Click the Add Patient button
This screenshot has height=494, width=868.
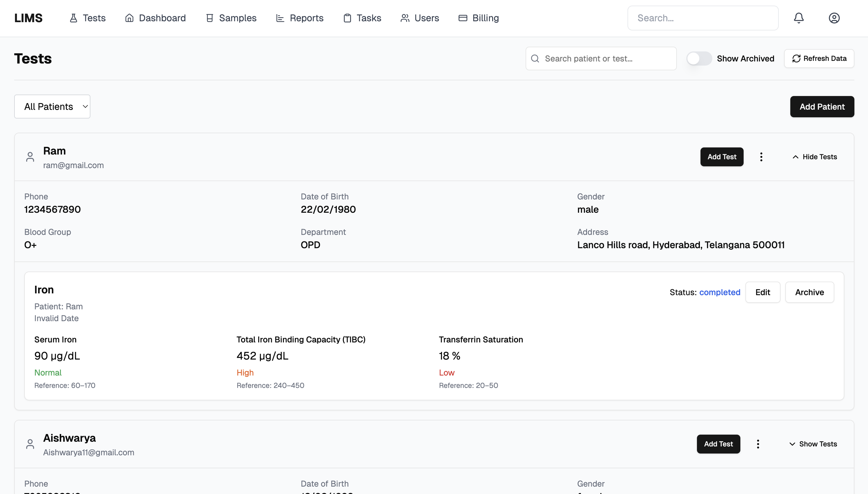822,107
